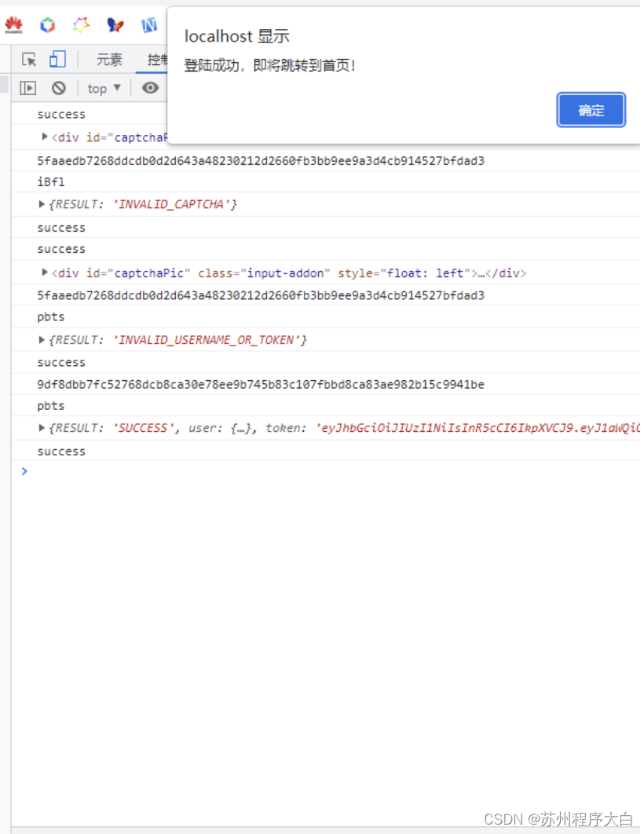Image resolution: width=644 pixels, height=834 pixels.
Task: Expand the INVALID_CAPTCHA result object
Action: click(42, 204)
